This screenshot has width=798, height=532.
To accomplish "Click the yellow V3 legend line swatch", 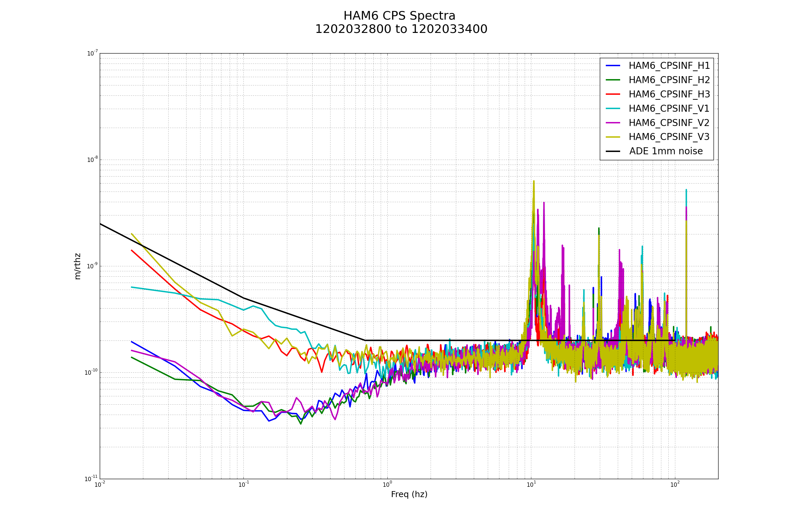I will pyautogui.click(x=613, y=137).
